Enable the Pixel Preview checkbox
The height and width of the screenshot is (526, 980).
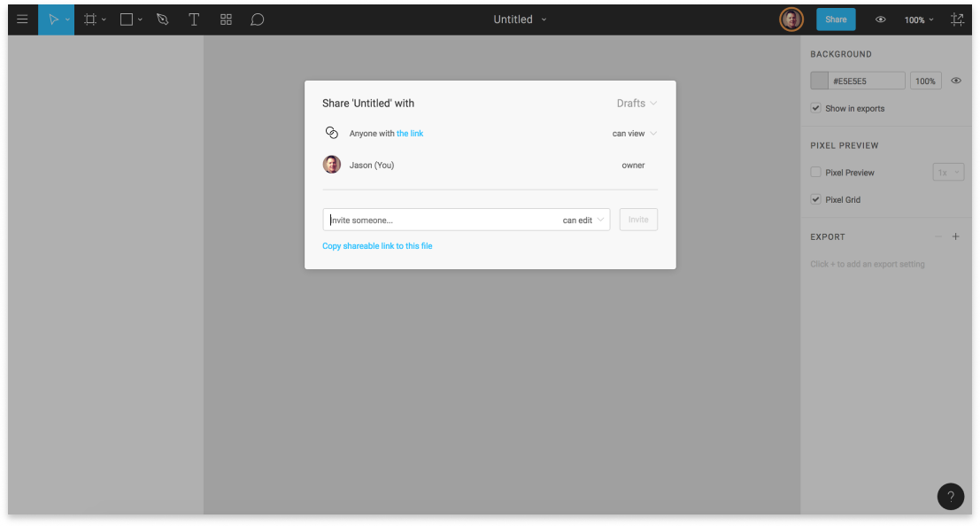tap(815, 173)
